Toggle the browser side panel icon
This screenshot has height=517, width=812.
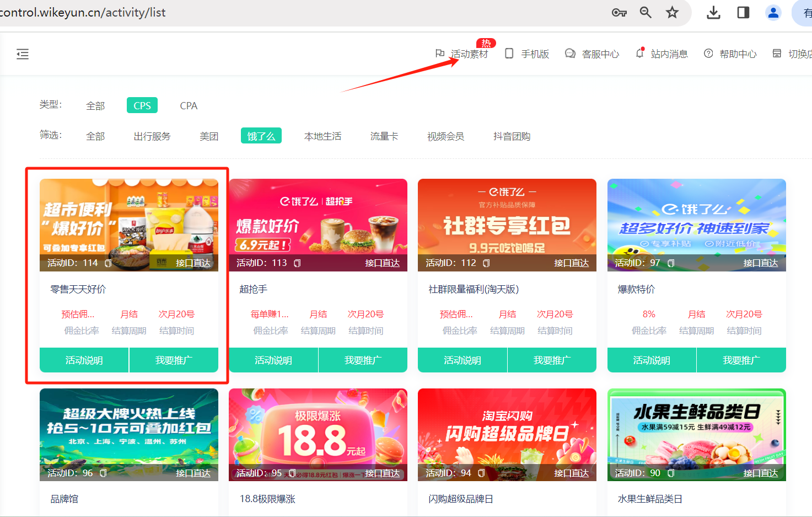pyautogui.click(x=743, y=12)
